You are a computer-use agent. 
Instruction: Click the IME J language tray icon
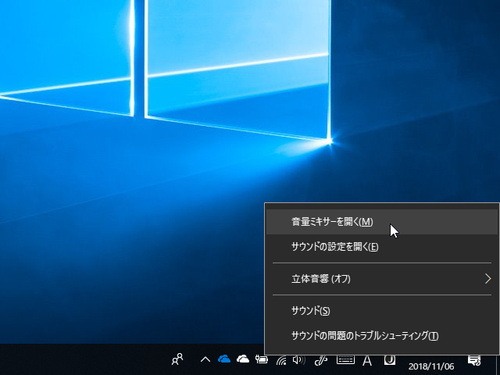click(389, 360)
